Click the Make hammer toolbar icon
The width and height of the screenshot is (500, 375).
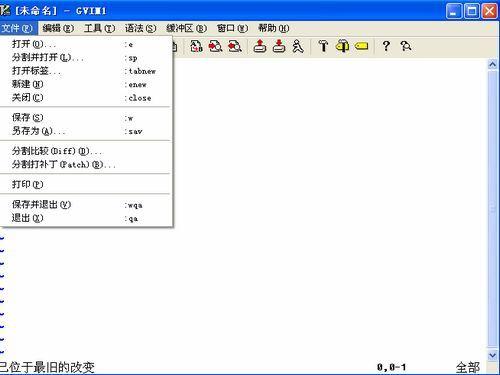(323, 46)
